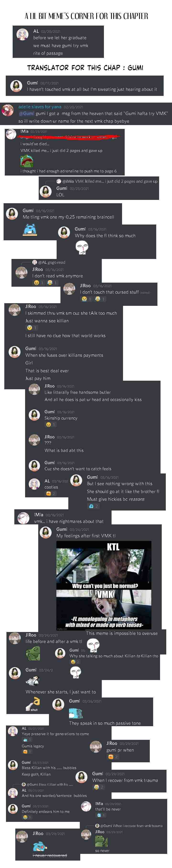Toggle crying reaction under 'I don't touch that cursed stuff'

coord(87,299)
